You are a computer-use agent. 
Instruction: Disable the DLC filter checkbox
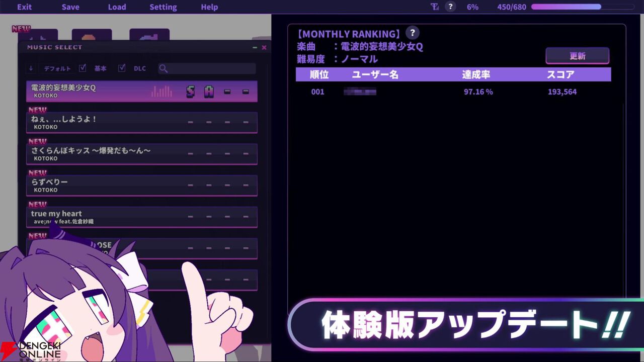(x=122, y=68)
